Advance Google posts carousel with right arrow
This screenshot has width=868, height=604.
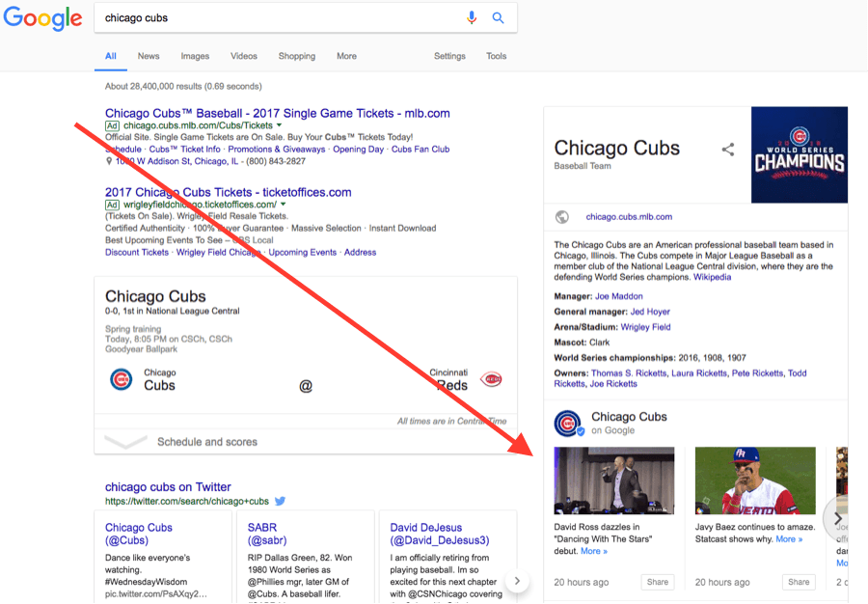[x=837, y=519]
